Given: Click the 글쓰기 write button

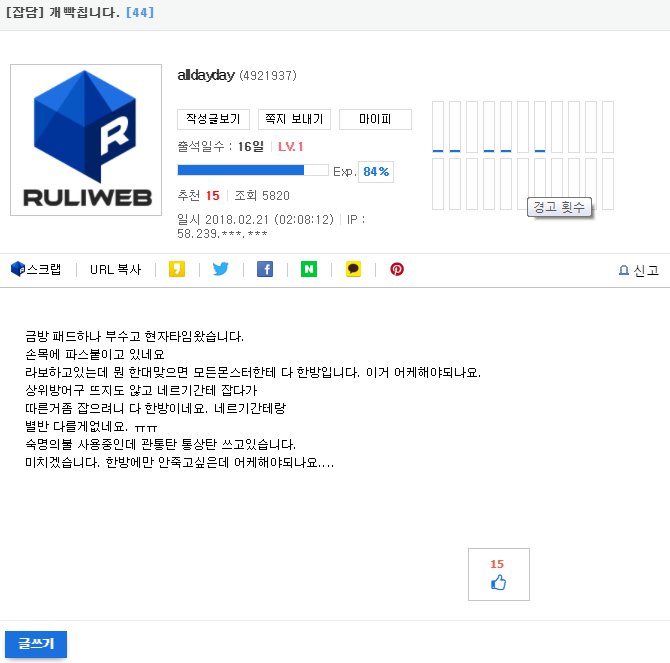Looking at the screenshot, I should [35, 644].
